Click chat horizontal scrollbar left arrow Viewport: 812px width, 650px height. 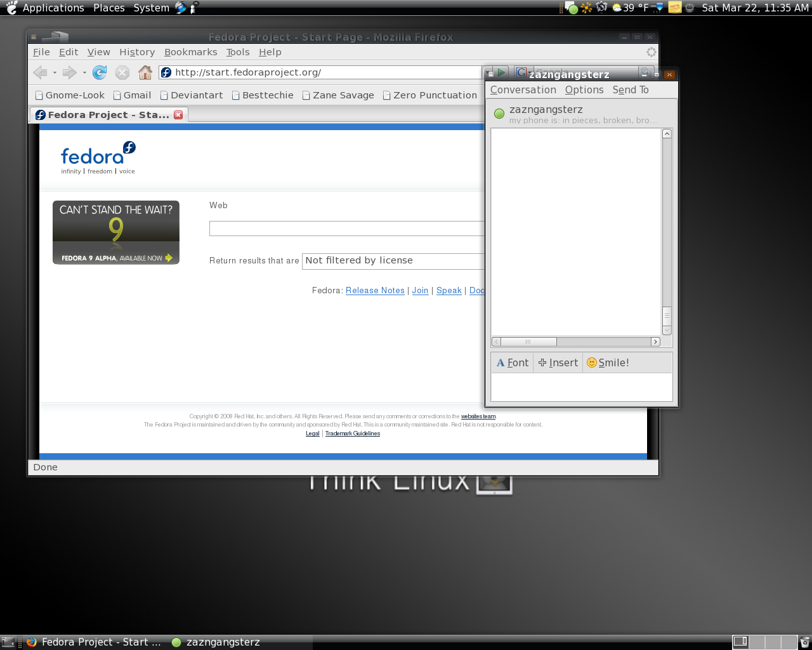coord(497,342)
